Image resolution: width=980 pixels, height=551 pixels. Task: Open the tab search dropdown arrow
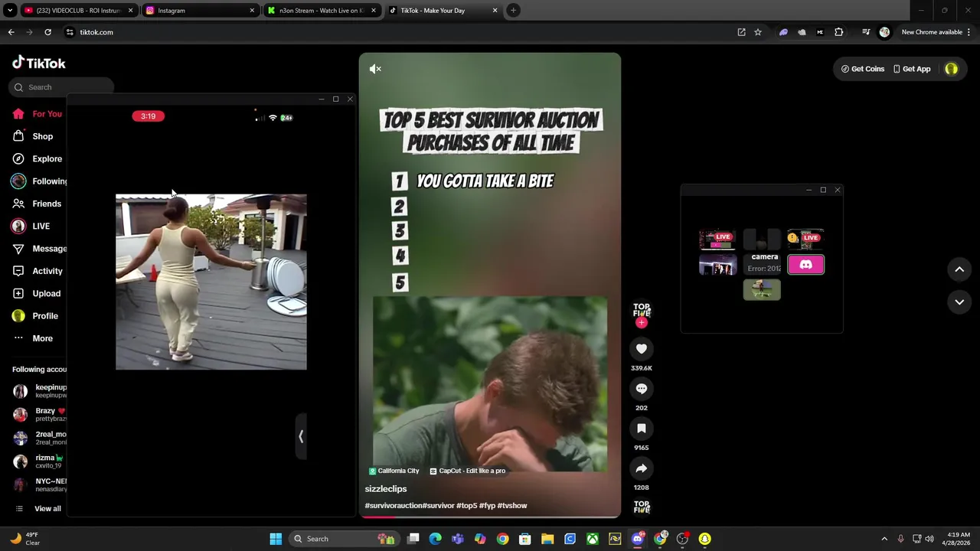pyautogui.click(x=9, y=11)
